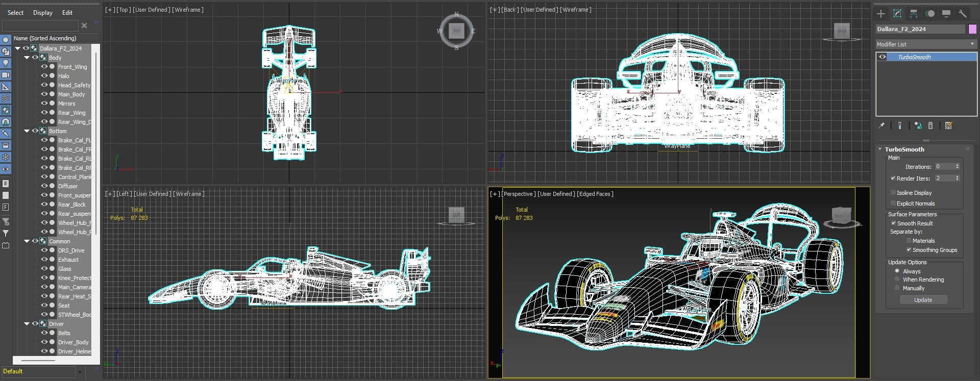
Task: Uncheck the Smoothing Groups checkbox
Action: (909, 250)
